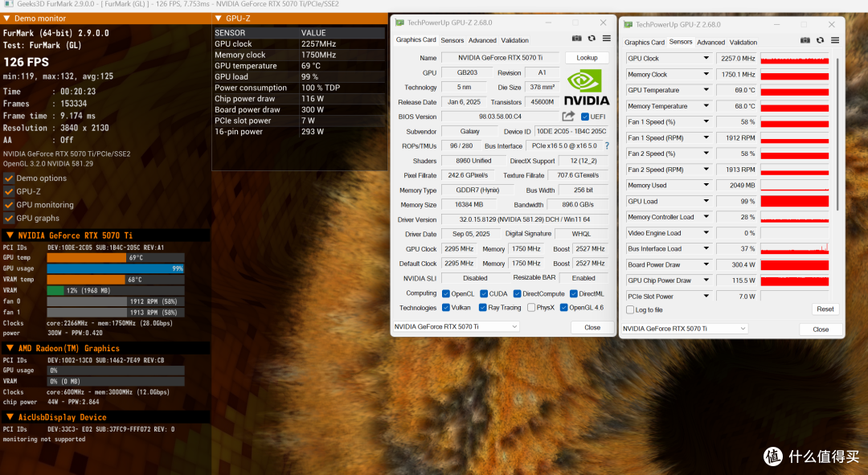Click the refresh icon in GPU-Z Sensors window
Image resolution: width=868 pixels, height=475 pixels.
click(x=821, y=40)
